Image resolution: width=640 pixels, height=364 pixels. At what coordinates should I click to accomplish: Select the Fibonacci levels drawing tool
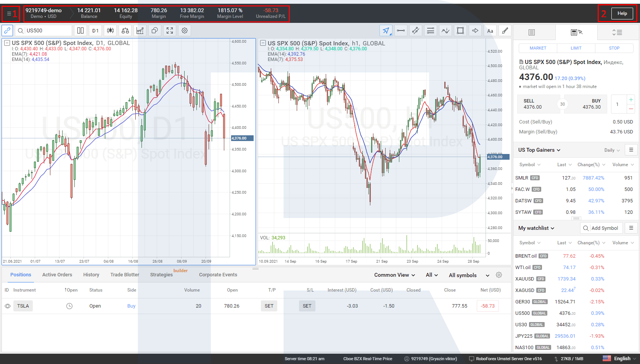tap(431, 30)
